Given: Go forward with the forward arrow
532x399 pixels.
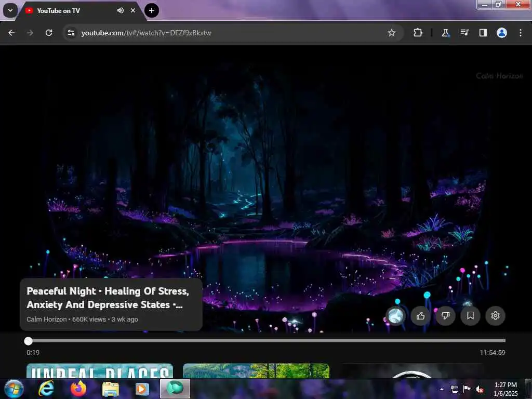Looking at the screenshot, I should click(30, 33).
